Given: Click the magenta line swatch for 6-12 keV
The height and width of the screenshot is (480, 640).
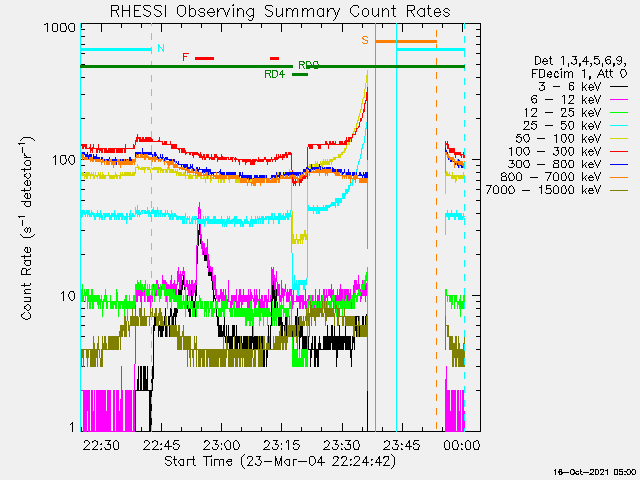Looking at the screenshot, I should 619,100.
